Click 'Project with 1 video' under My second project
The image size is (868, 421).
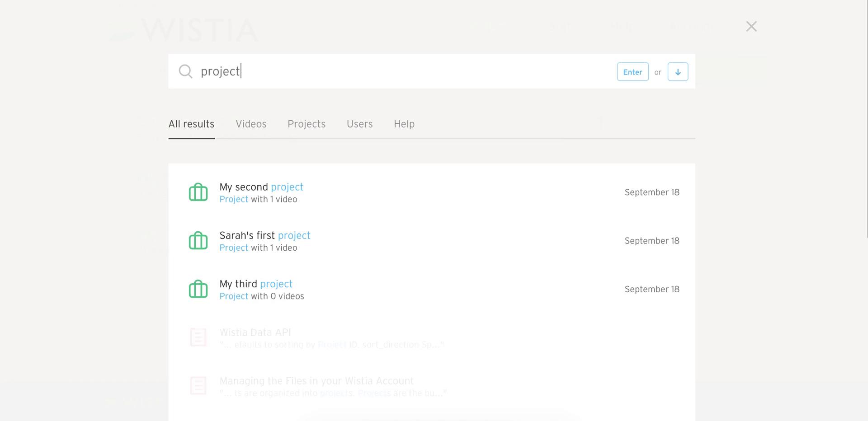pos(258,199)
